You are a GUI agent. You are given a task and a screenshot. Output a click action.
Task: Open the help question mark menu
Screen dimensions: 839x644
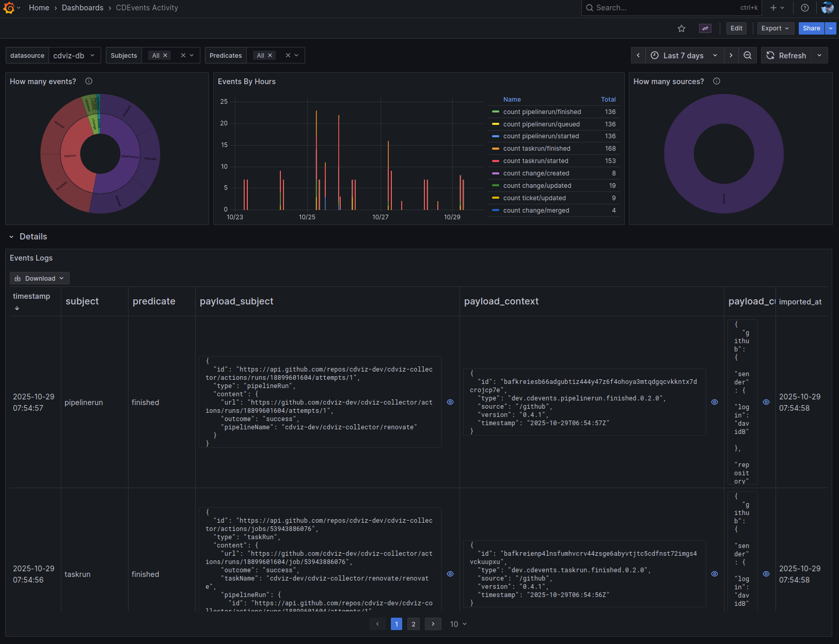805,8
